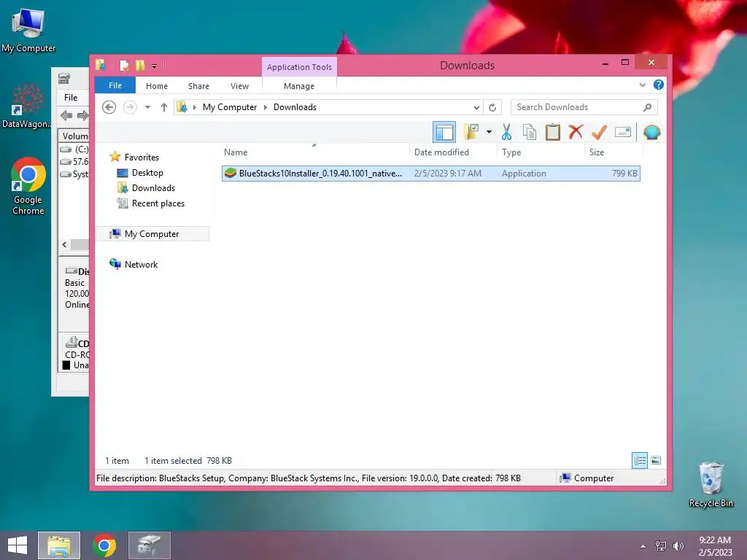Open Downloads in the navigation pane
This screenshot has width=747, height=560.
click(x=153, y=188)
